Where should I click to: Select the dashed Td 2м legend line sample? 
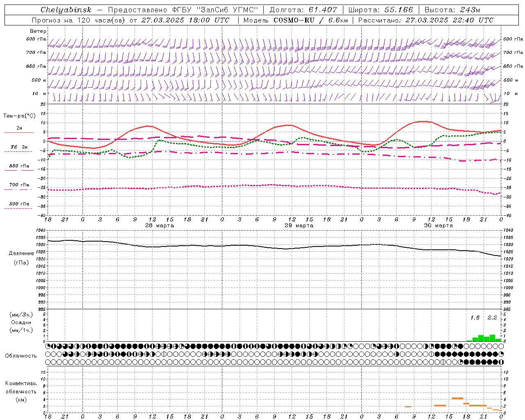click(x=18, y=152)
